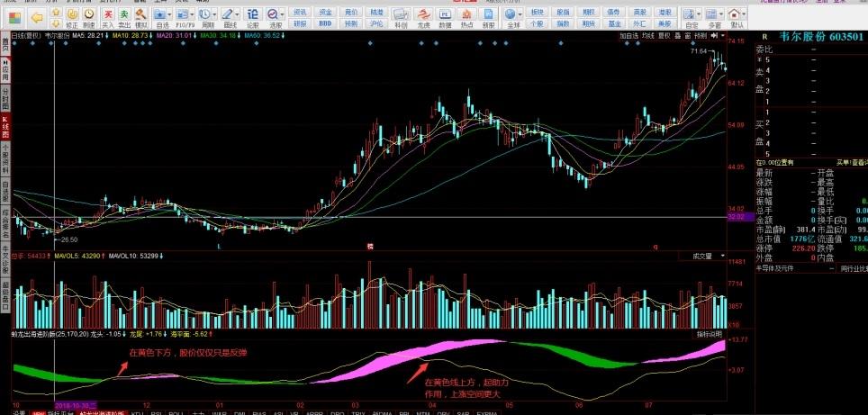The height and width of the screenshot is (415, 868).
Task: Click the yellow up arrow icon
Action: coord(55,14)
